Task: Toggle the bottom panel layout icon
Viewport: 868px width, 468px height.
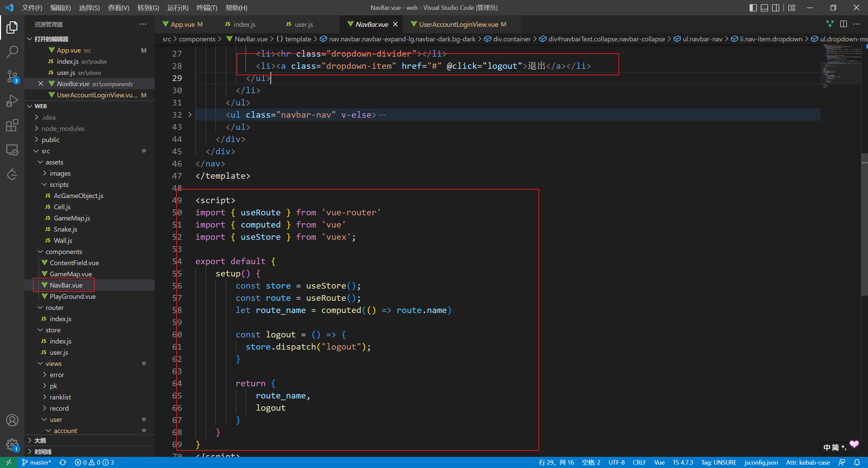Action: pos(764,7)
